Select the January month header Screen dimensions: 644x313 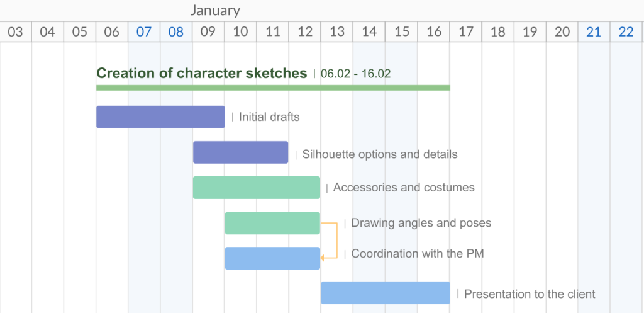(x=215, y=11)
